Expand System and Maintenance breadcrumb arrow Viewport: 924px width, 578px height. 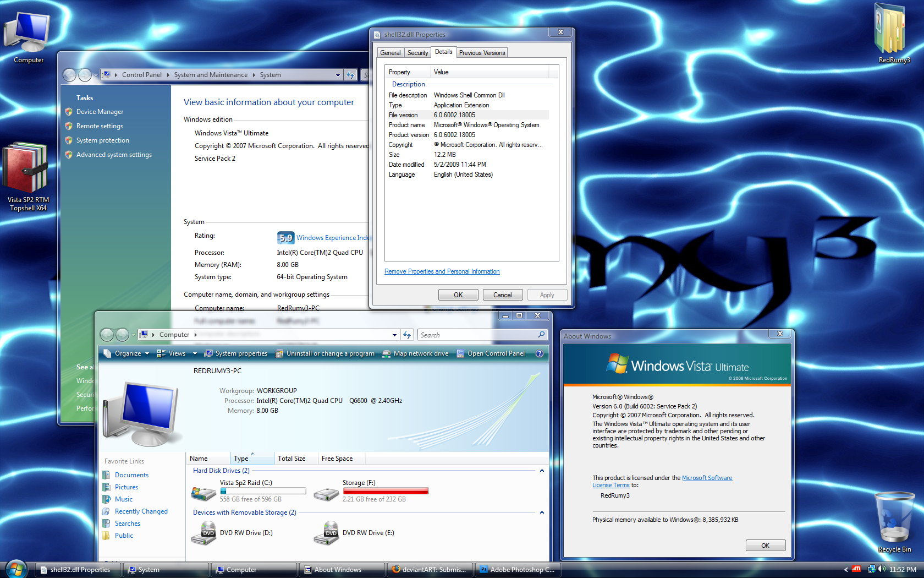tap(254, 75)
